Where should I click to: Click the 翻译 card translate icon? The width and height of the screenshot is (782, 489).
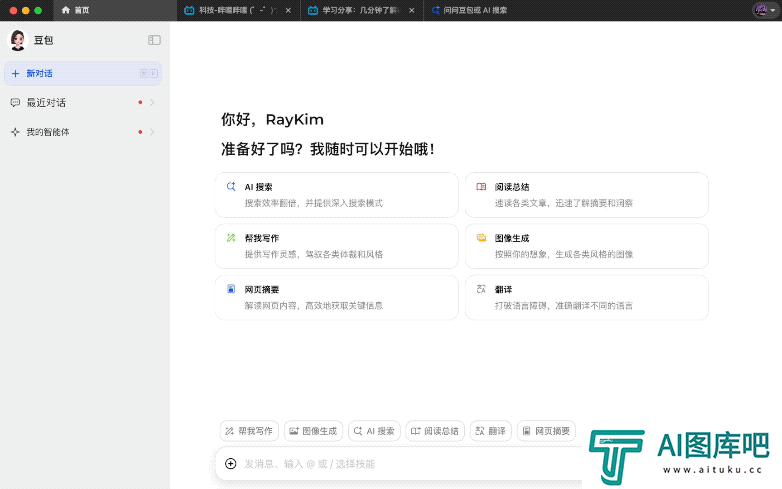tap(481, 289)
